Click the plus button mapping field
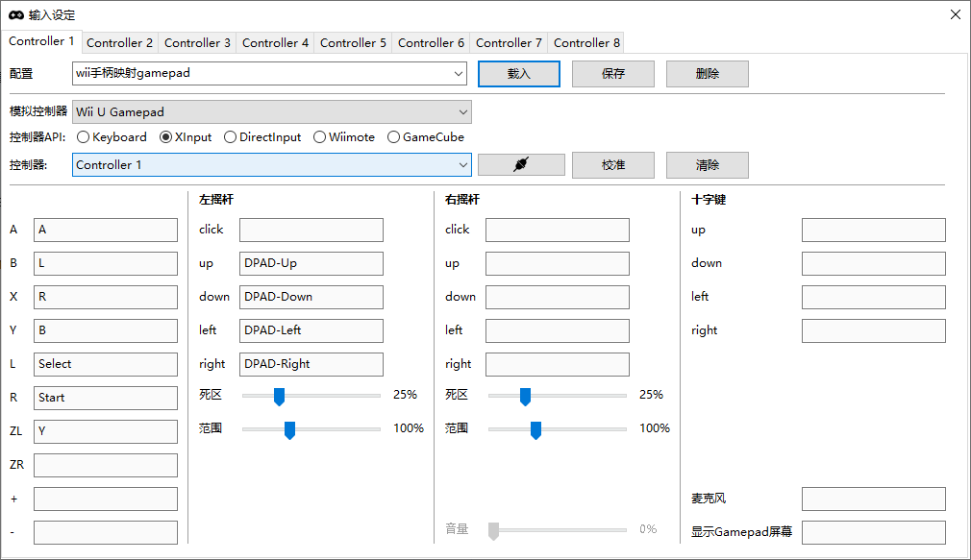971x560 pixels. [x=106, y=499]
